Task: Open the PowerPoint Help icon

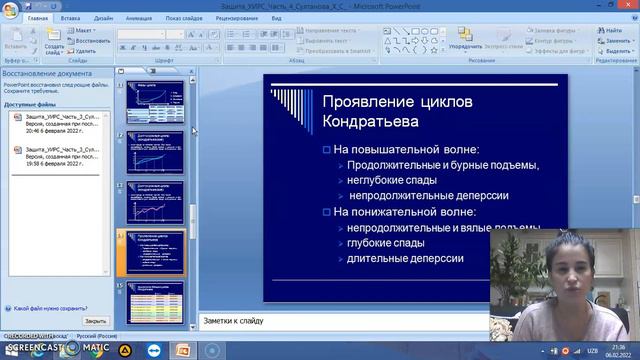Action: click(635, 18)
